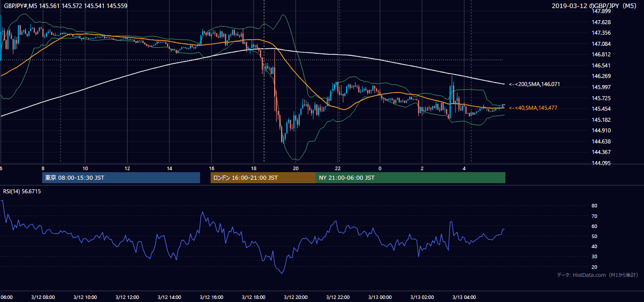
Task: Click hour tick 12 under price chart
Action: click(x=127, y=169)
